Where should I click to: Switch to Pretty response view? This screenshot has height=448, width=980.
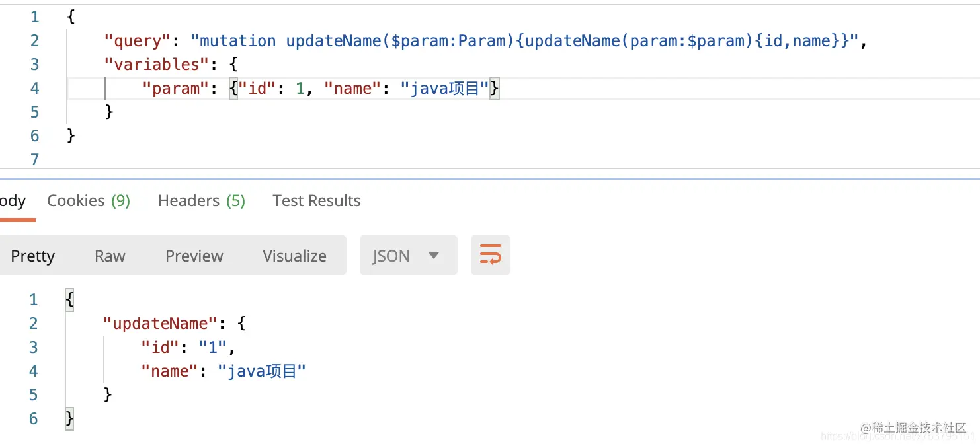click(32, 256)
